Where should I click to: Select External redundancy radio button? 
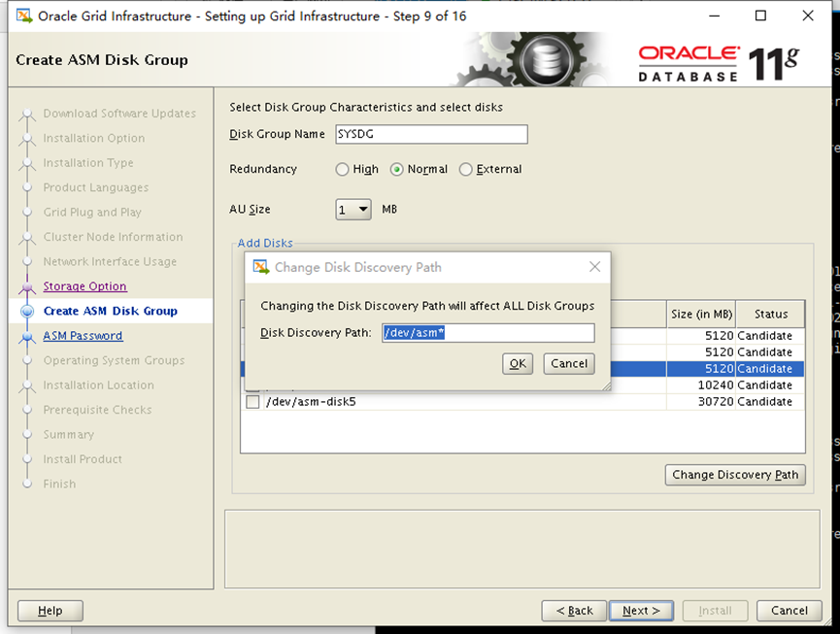click(465, 170)
